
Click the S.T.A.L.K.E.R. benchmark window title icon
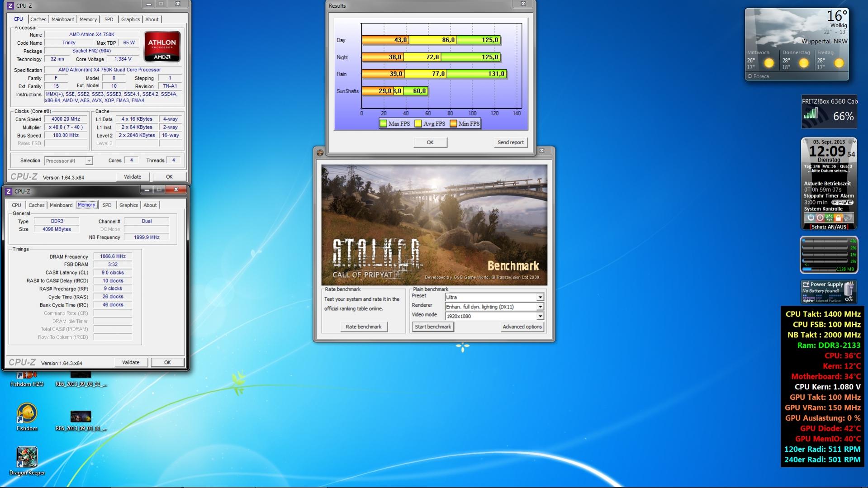(320, 152)
